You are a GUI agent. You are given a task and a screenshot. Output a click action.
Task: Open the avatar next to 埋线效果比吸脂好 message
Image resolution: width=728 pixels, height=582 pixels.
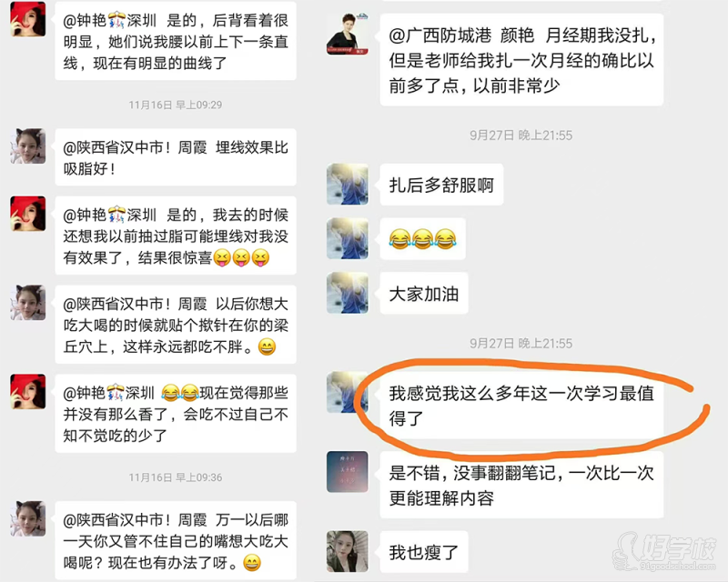point(28,145)
